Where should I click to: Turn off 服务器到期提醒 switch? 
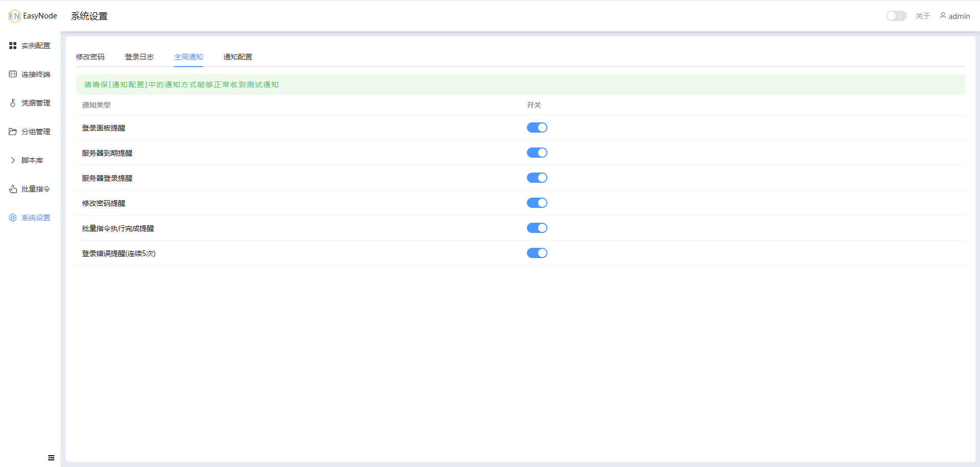coord(537,153)
